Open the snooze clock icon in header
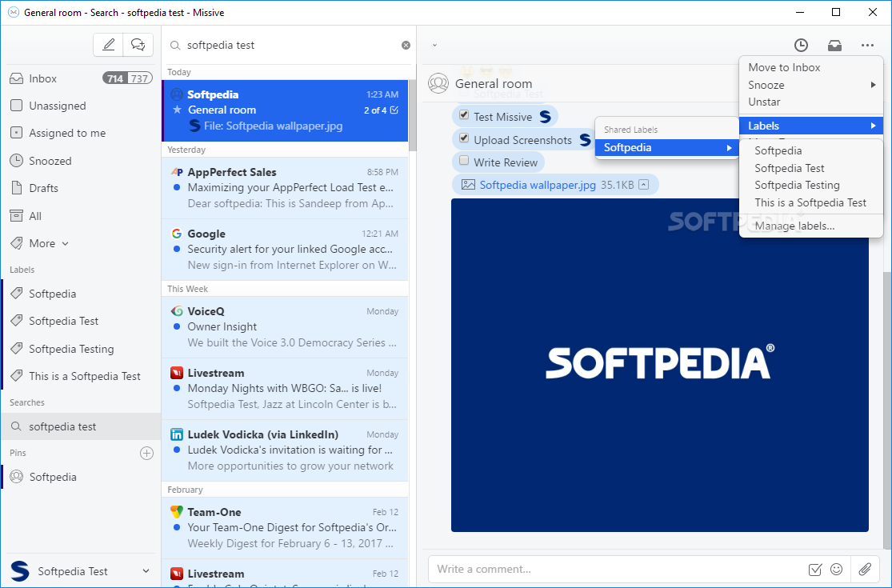Screen dimensions: 892x588 [x=801, y=45]
